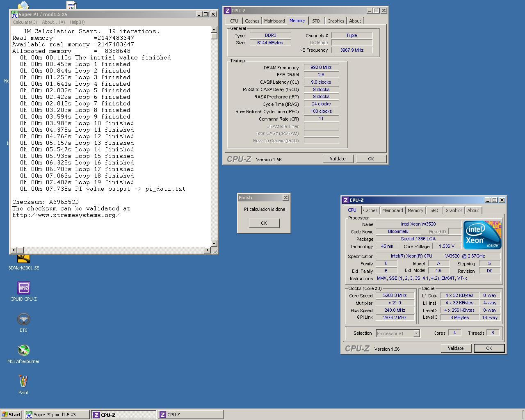
Task: Click OK in the Finish dialog
Action: 264,223
